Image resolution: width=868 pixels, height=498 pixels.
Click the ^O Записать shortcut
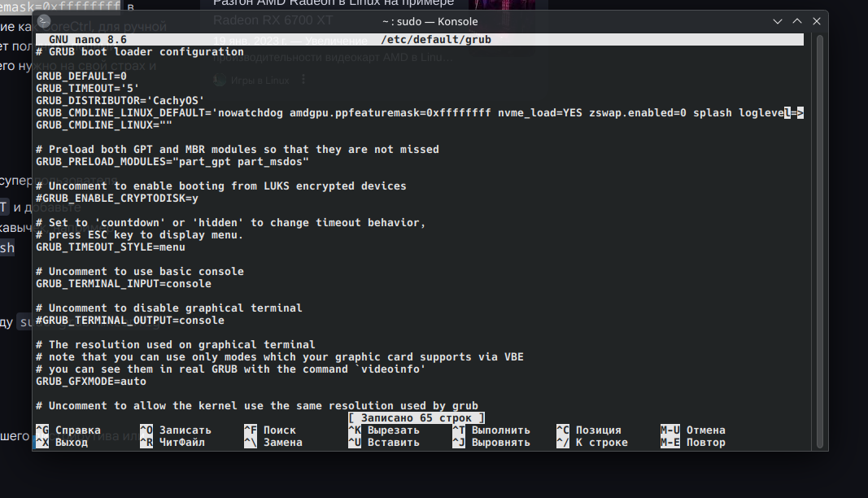pyautogui.click(x=176, y=430)
